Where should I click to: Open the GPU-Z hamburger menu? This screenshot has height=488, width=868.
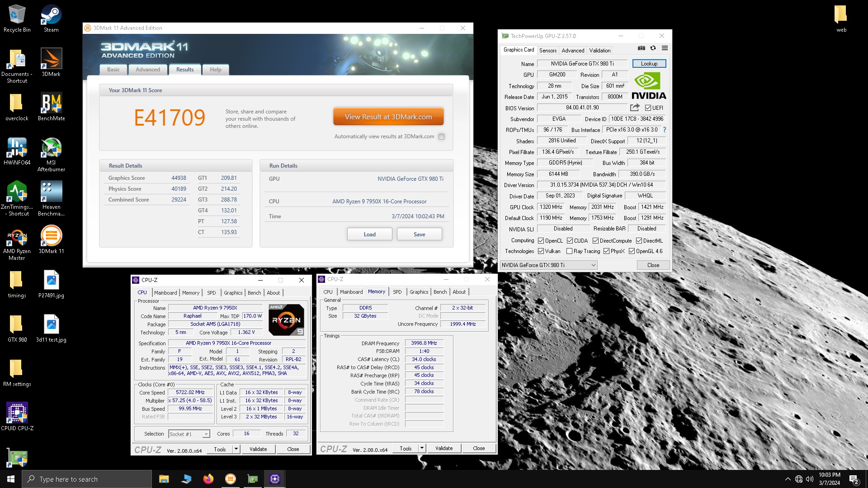tap(665, 48)
